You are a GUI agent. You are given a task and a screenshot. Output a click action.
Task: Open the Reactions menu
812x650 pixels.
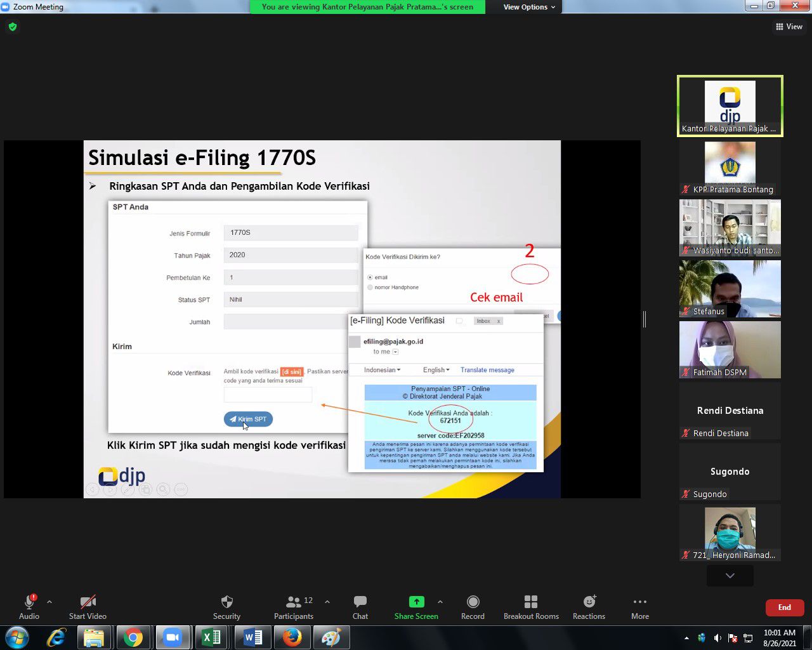(589, 602)
